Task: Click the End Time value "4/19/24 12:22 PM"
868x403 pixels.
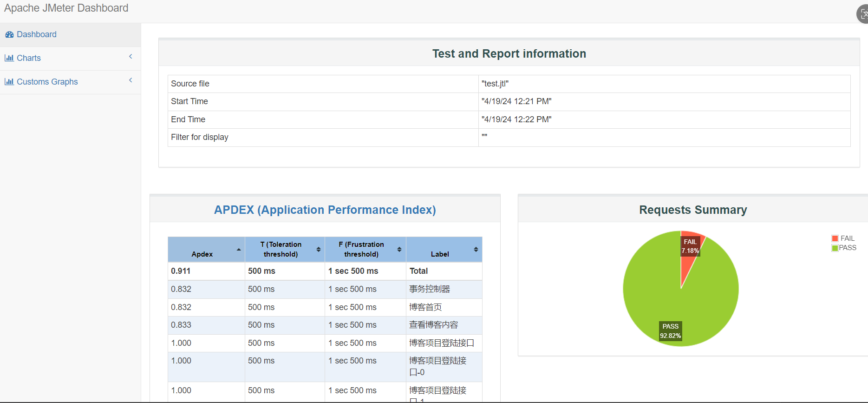Action: coord(516,119)
